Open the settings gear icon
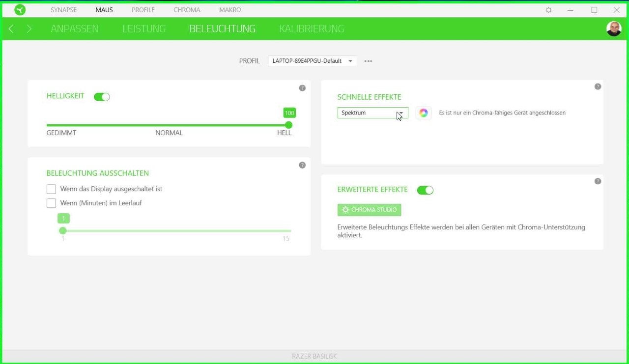629x364 pixels. click(549, 10)
